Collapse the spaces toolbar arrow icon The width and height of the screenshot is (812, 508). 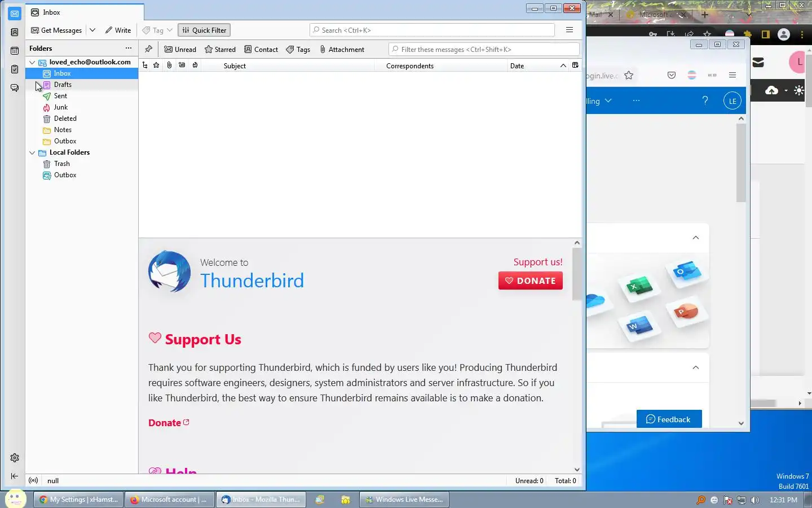(x=15, y=476)
